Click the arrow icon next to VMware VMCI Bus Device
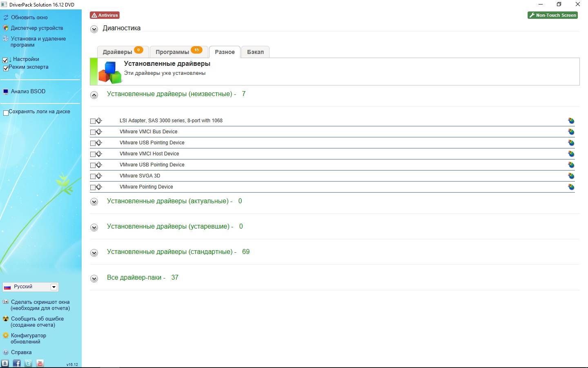 [99, 132]
